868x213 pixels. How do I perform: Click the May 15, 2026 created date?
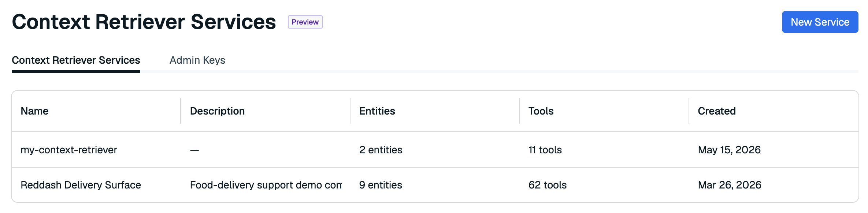[729, 150]
